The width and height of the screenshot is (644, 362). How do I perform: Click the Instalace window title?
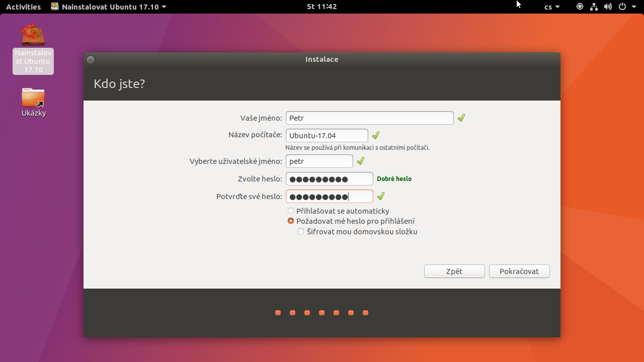click(322, 59)
